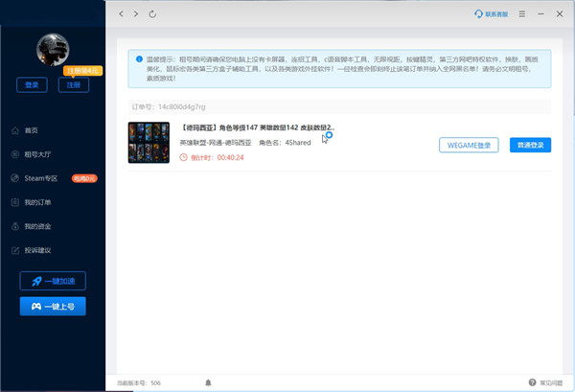Click the 一键上号 gamepad button

coord(53,306)
